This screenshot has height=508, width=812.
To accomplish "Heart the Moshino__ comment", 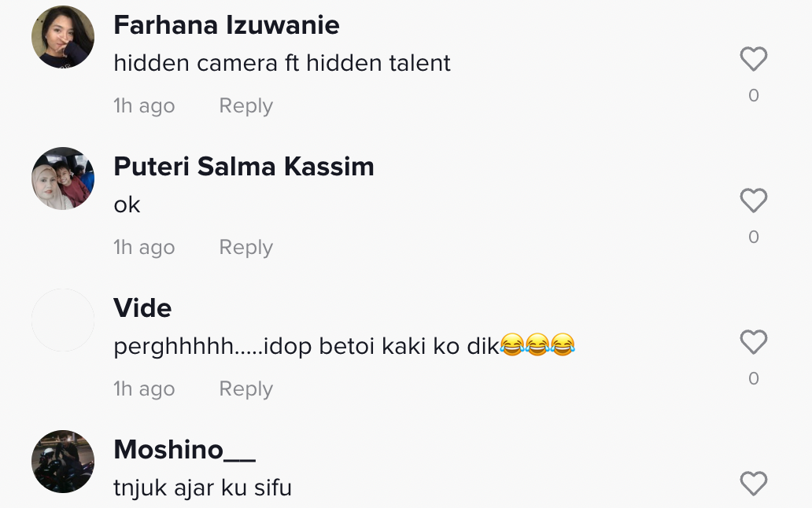I will click(x=753, y=484).
